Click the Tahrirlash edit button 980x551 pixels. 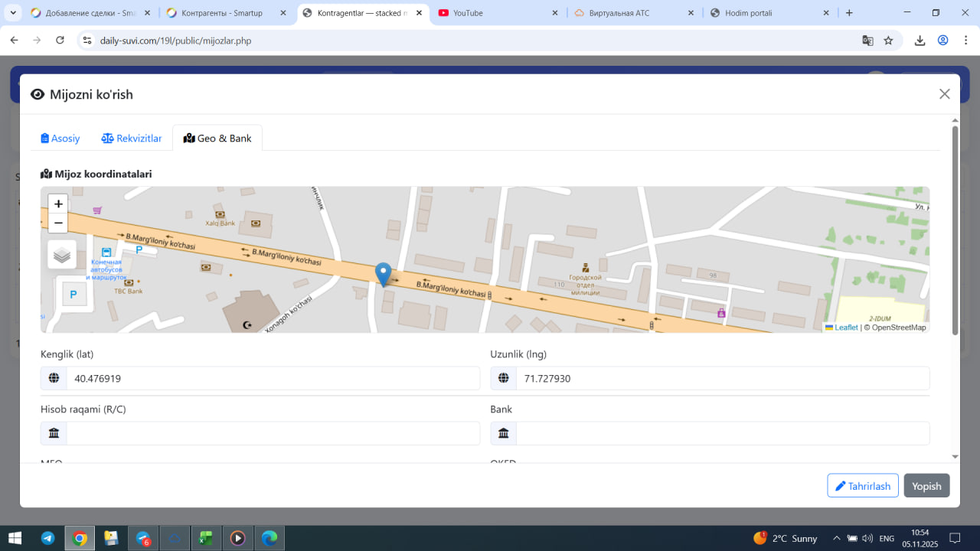pyautogui.click(x=863, y=486)
